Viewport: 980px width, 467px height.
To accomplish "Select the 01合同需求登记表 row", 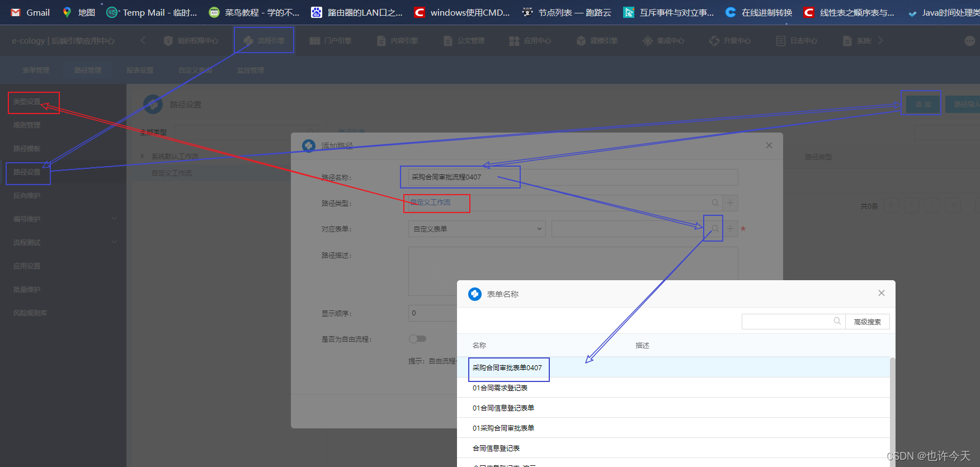I will point(673,388).
